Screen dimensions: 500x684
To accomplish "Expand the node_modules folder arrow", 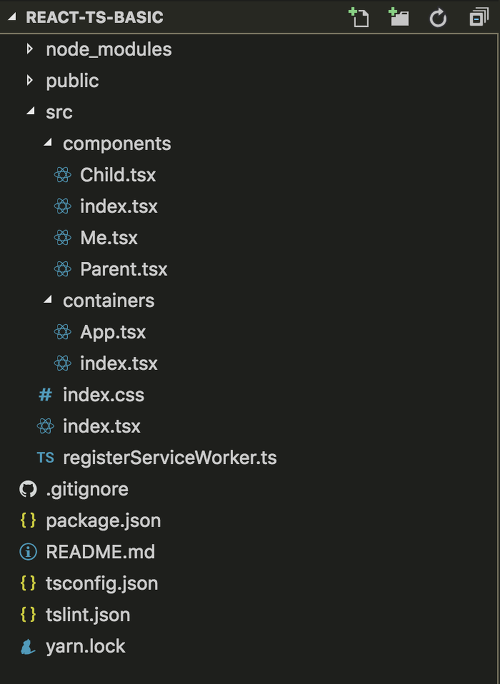I will click(x=29, y=49).
